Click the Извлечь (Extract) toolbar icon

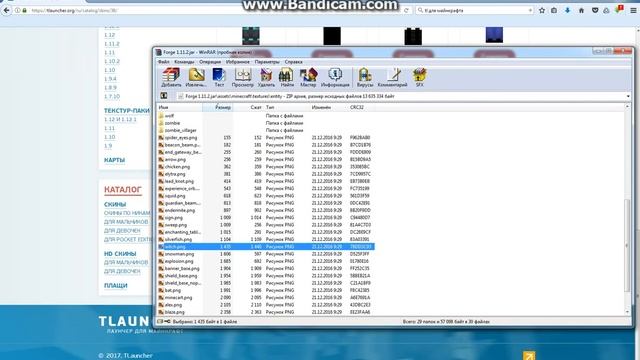[x=196, y=78]
